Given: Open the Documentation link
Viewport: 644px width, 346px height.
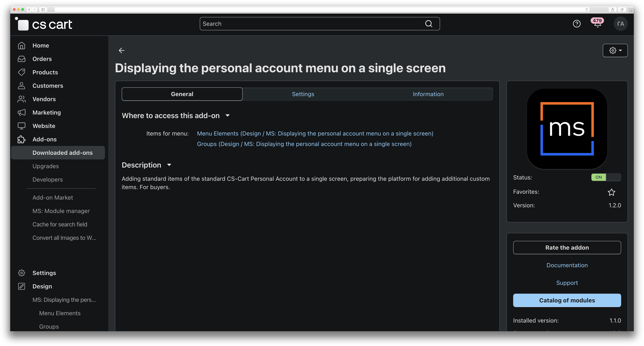Looking at the screenshot, I should [567, 265].
